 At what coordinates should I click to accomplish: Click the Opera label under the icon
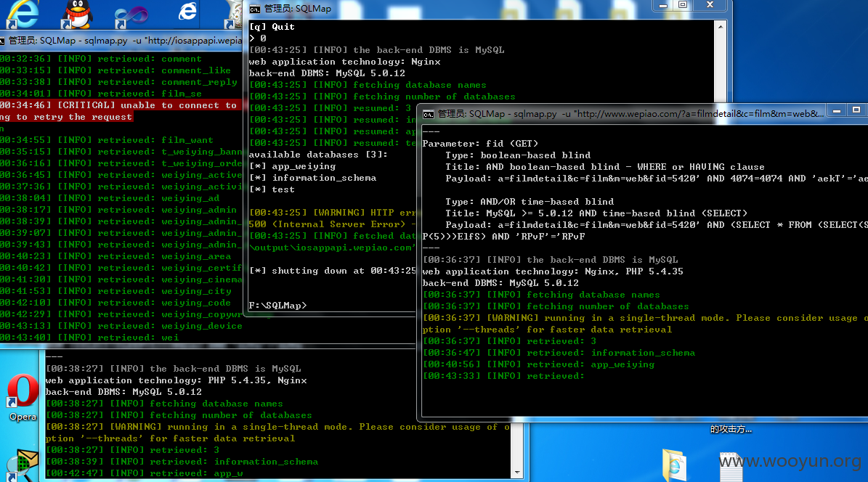(23, 417)
